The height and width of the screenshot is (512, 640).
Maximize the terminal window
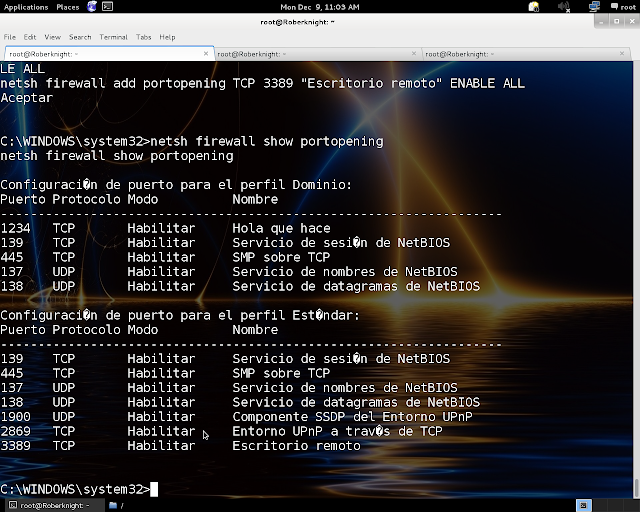coord(617,22)
